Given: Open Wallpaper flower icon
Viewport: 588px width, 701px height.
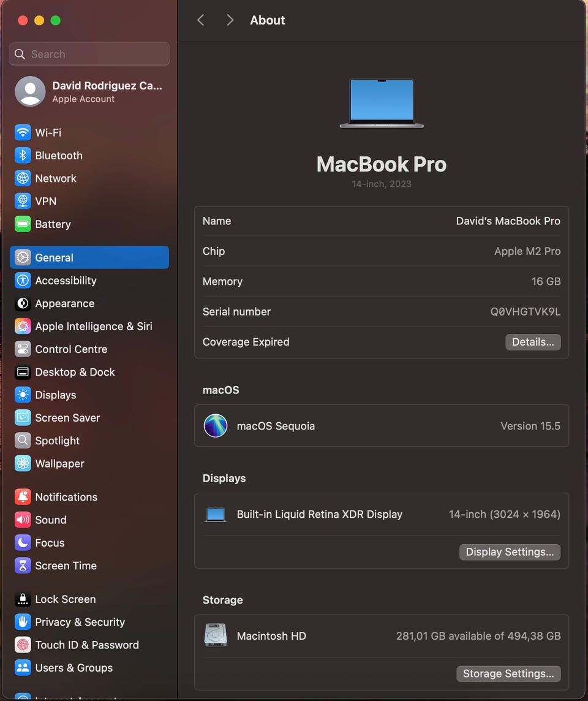Looking at the screenshot, I should [x=23, y=463].
